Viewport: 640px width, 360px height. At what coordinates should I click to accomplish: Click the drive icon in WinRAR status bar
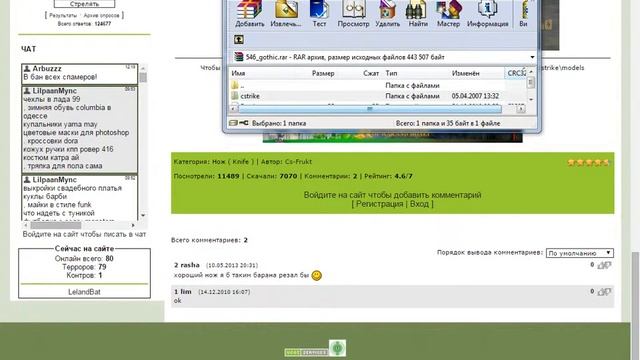click(233, 123)
